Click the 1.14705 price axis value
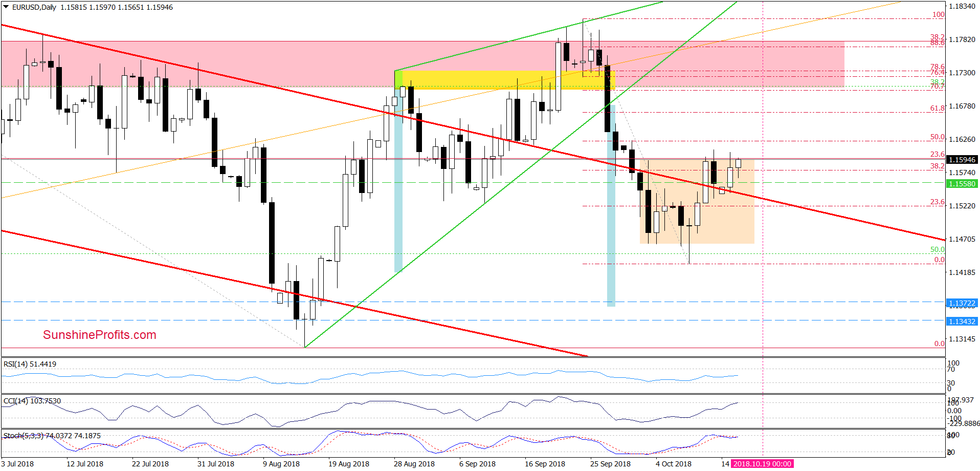980x471 pixels. [x=962, y=239]
